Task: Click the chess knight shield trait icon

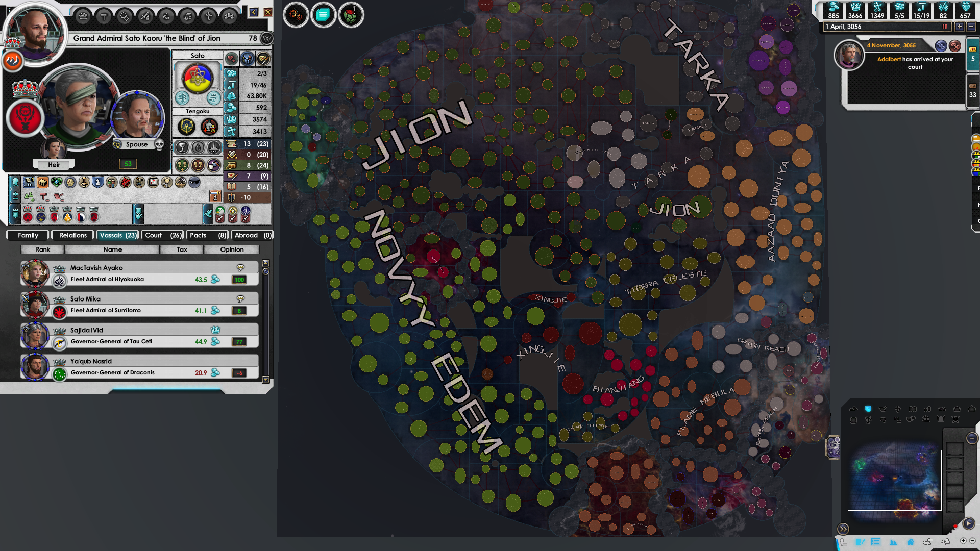Action: coord(97,182)
